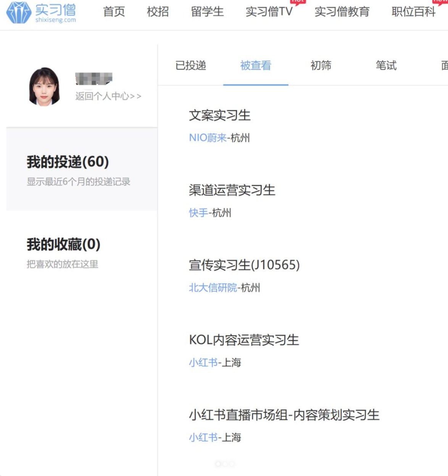448x476 pixels.
Task: Click the blurred username placeholder
Action: point(94,78)
